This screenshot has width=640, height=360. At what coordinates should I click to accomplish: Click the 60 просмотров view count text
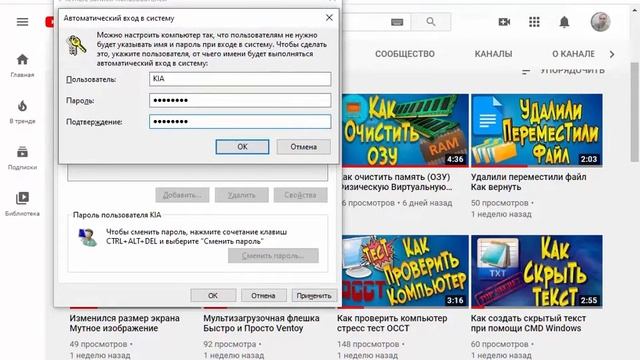[x=500, y=344]
